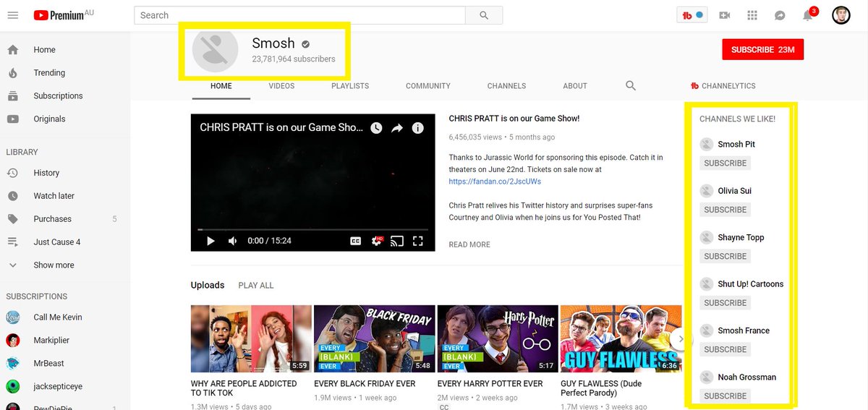
Task: Open Every Black Friday Ever thumbnail
Action: (x=375, y=338)
